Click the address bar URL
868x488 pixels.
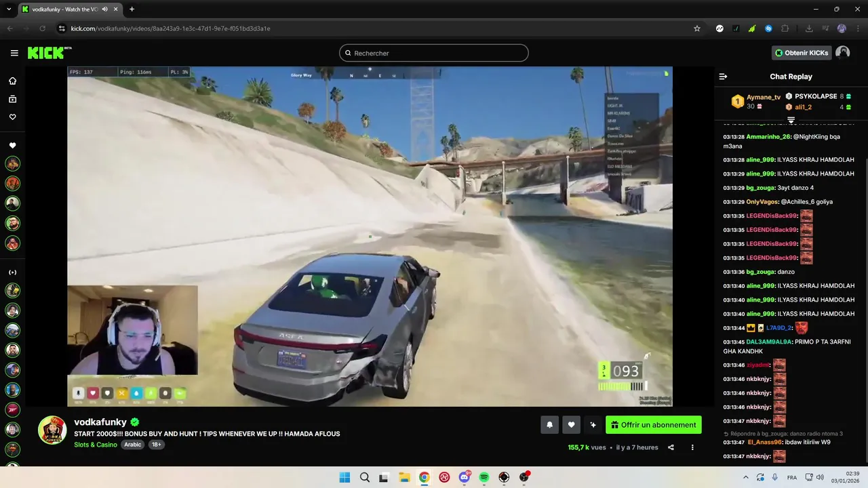coord(170,28)
